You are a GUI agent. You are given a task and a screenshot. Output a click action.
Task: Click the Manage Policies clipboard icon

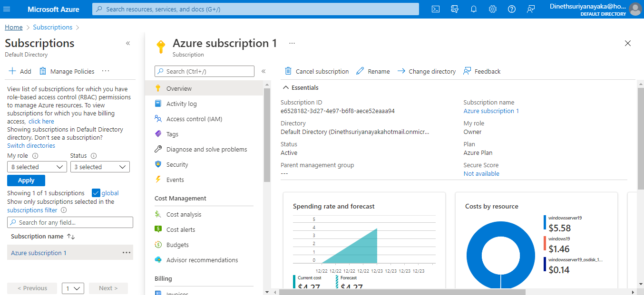pos(43,71)
